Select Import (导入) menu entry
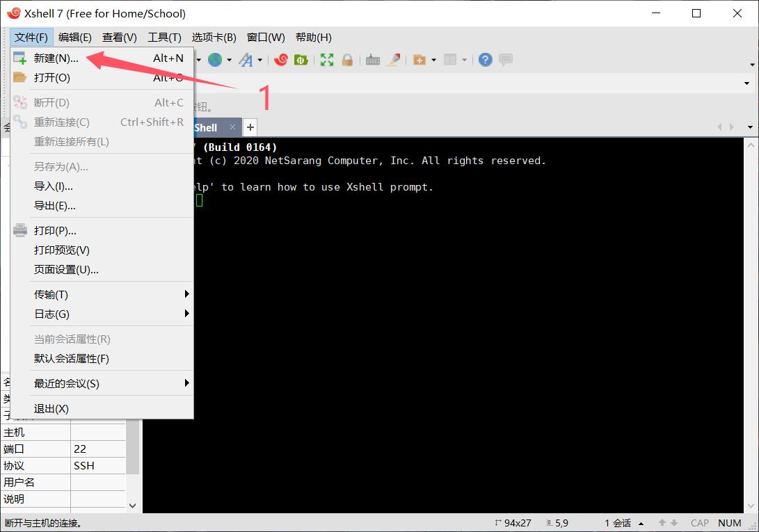 (x=102, y=186)
